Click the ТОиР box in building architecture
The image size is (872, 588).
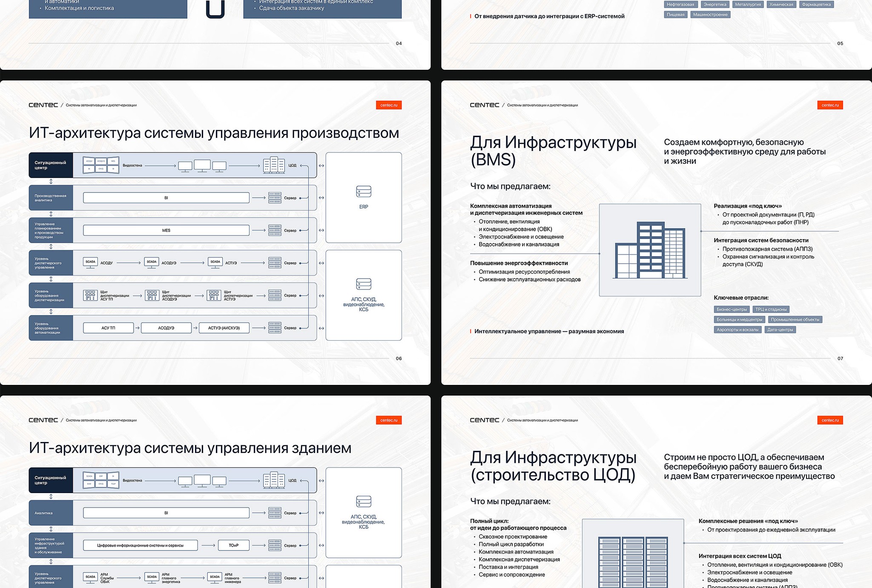233,545
